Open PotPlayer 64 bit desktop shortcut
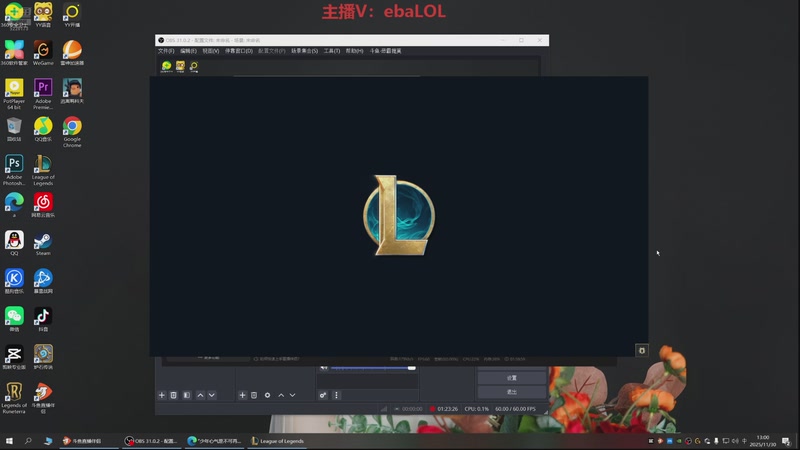 click(14, 94)
